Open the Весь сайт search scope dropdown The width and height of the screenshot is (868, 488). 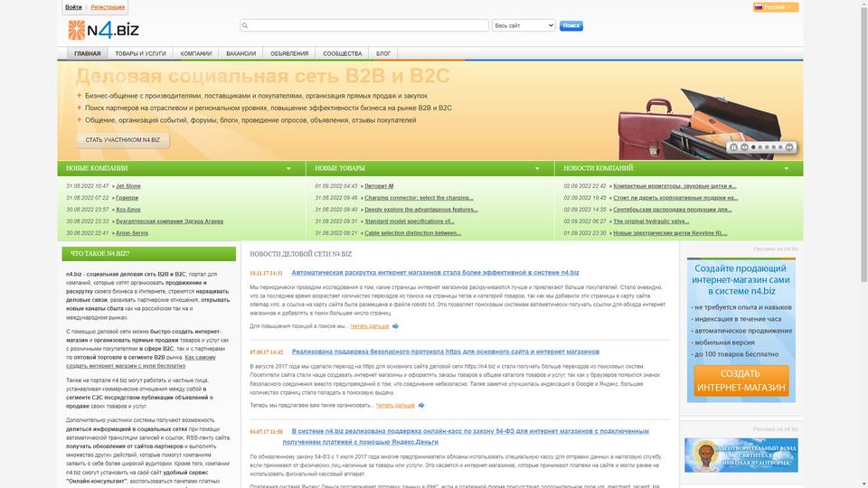(x=524, y=25)
